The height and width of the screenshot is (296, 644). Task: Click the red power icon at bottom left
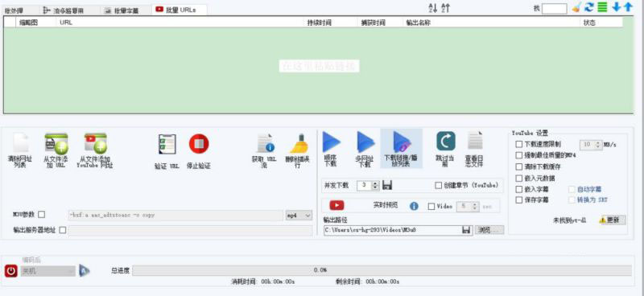(11, 271)
